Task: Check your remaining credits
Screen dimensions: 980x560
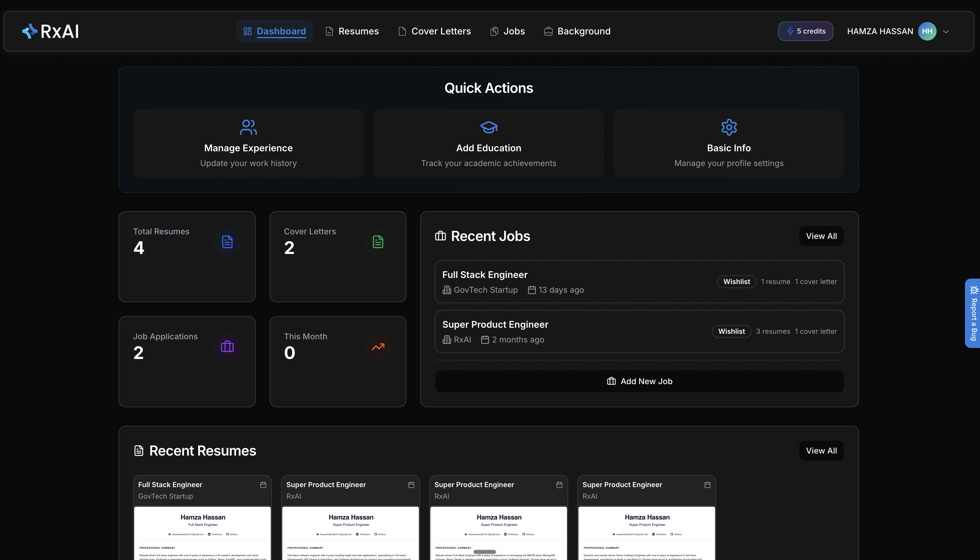Action: [x=805, y=31]
